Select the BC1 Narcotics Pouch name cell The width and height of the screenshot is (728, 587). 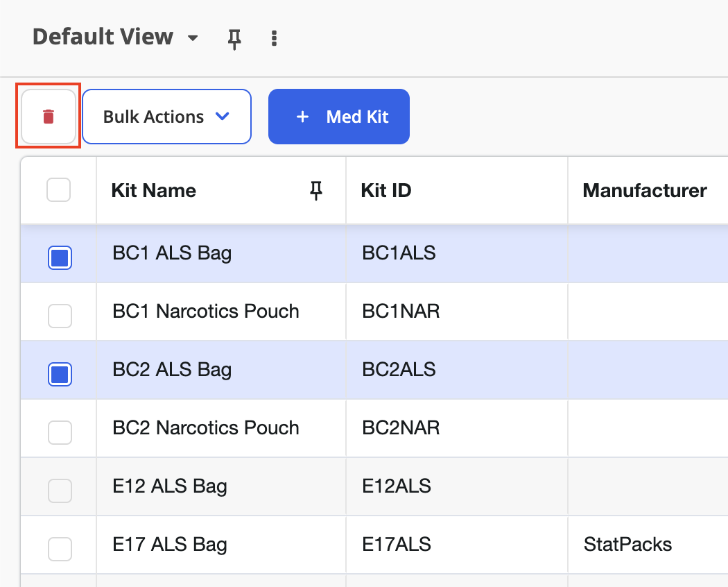coord(221,312)
